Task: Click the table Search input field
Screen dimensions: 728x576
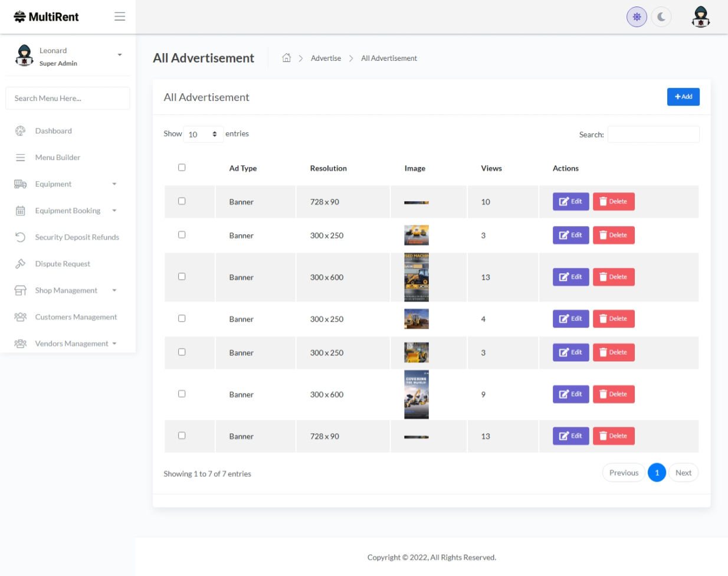Action: pos(653,135)
